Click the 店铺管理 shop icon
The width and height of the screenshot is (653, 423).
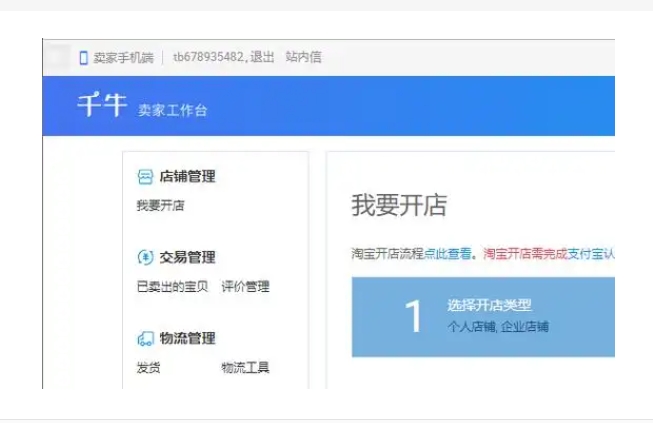point(145,177)
